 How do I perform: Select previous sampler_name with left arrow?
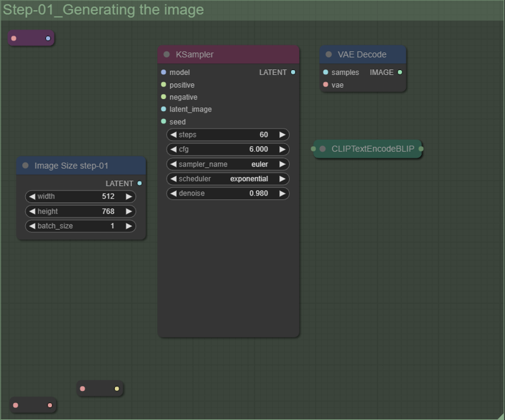(x=173, y=164)
